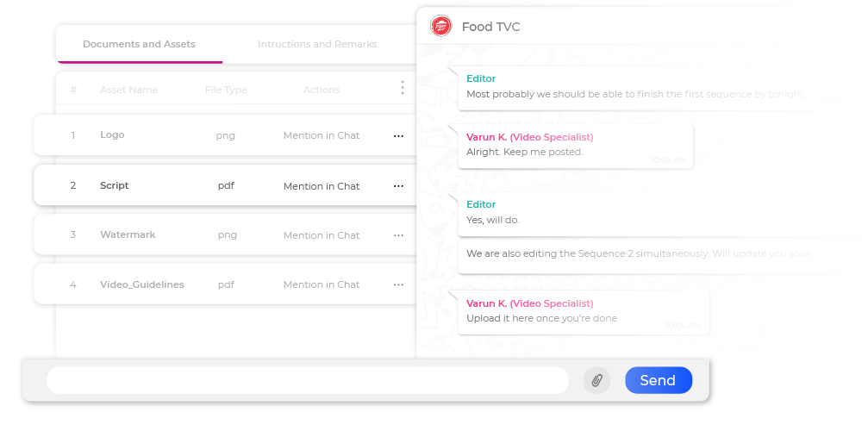Focus the chat message input field
868x431 pixels.
tap(307, 380)
